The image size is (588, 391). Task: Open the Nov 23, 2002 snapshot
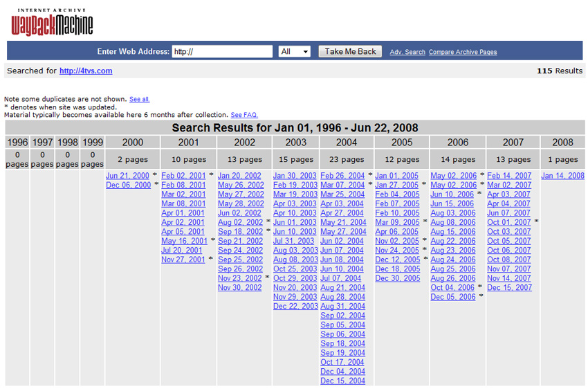click(x=239, y=278)
